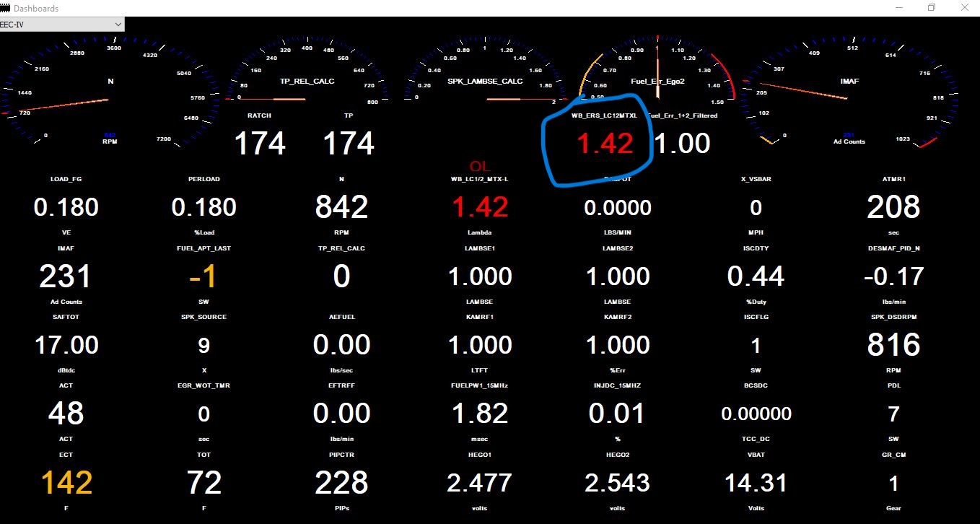The width and height of the screenshot is (980, 524).
Task: Select the Fuel_Err_Ego2 dial gauge
Action: tap(657, 79)
